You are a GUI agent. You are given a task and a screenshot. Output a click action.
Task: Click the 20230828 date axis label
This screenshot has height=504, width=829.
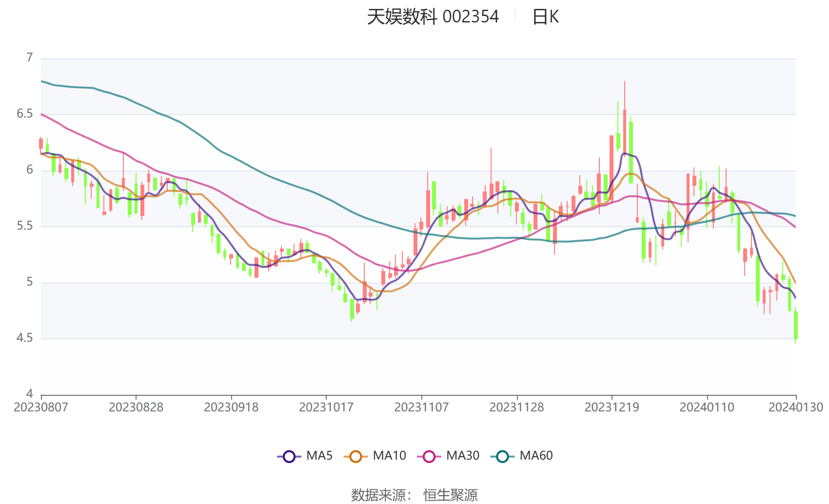[x=136, y=407]
